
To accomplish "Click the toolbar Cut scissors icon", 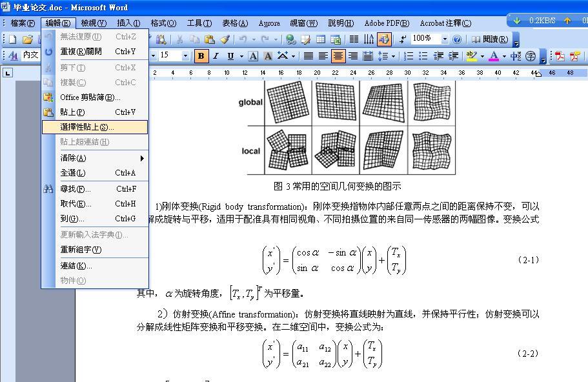I will click(x=179, y=39).
